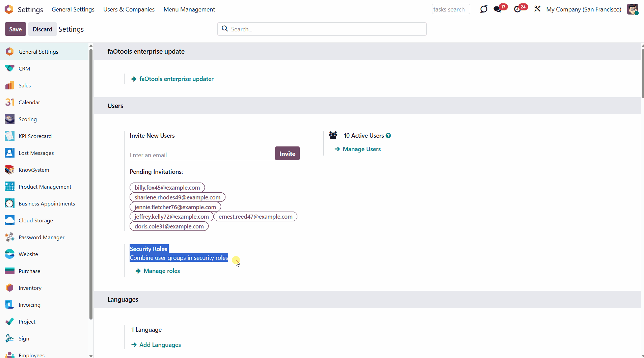Open the activities clock icon with badge 24
Screen dimensions: 644x358
click(517, 9)
